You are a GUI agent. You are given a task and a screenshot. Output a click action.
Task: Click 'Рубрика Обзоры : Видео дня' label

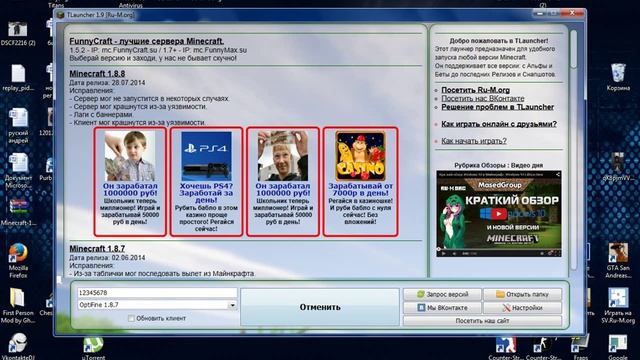click(498, 165)
